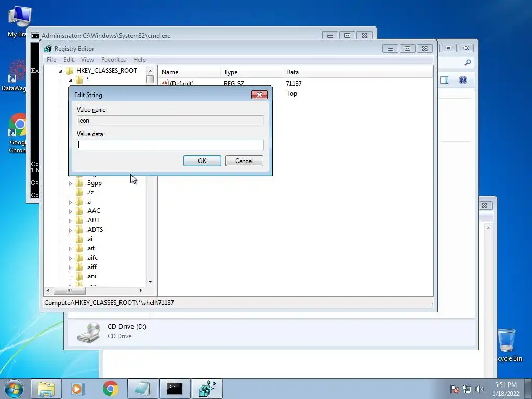Cancel the Edit String dialog

pyautogui.click(x=244, y=161)
